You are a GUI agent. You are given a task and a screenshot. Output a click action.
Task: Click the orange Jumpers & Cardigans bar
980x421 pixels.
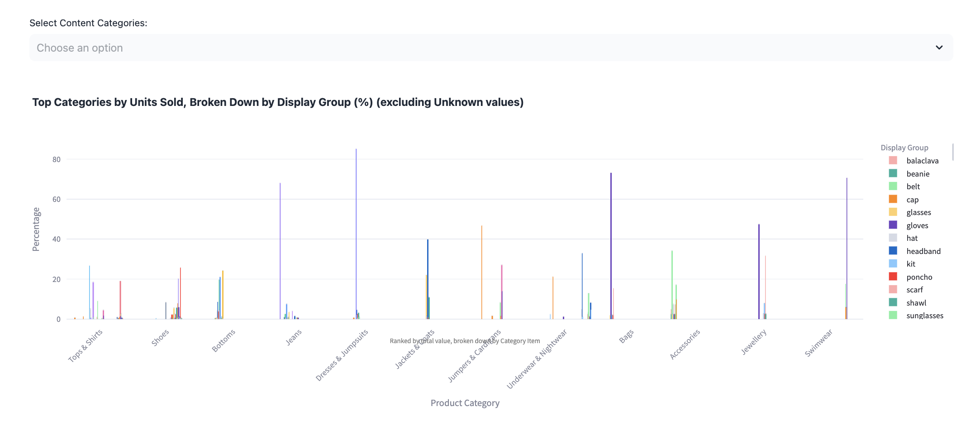pos(482,272)
